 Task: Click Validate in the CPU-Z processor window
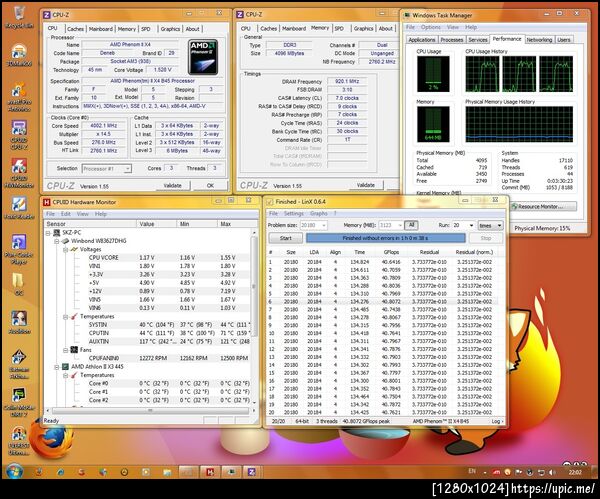tap(173, 186)
